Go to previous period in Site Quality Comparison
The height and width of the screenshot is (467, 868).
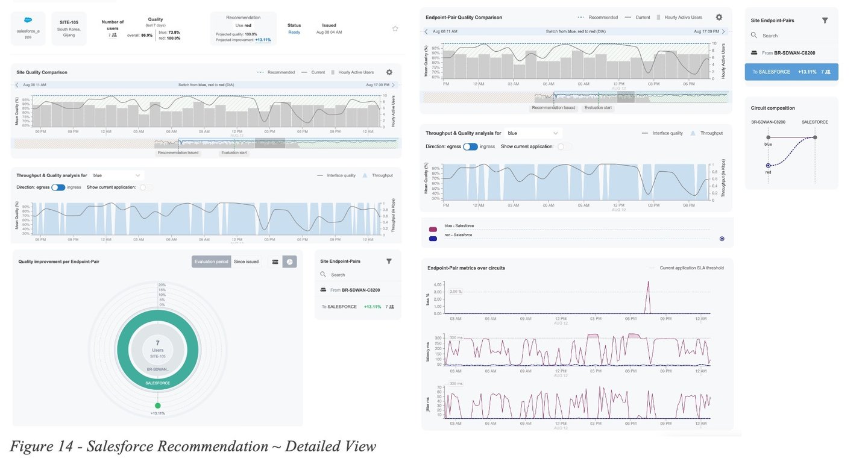[x=17, y=85]
